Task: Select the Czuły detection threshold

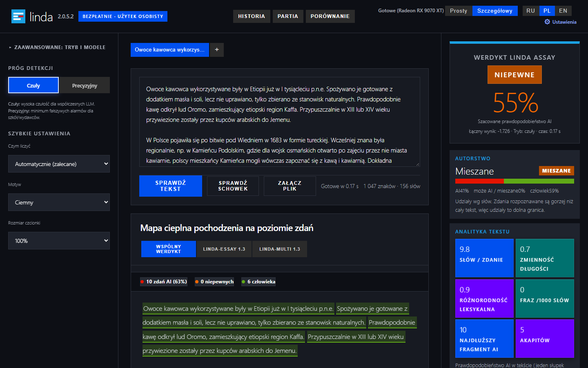Action: [33, 85]
